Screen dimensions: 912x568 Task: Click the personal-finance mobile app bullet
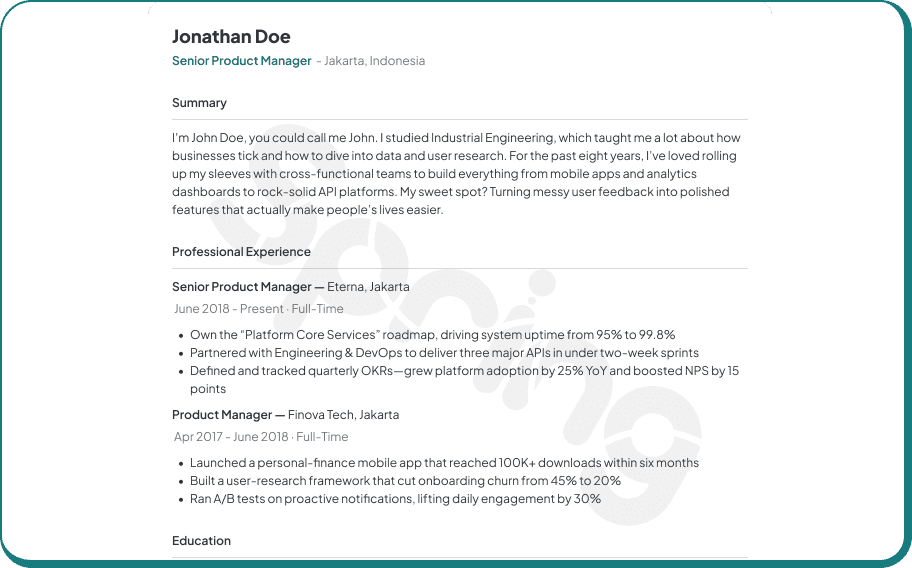pyautogui.click(x=444, y=463)
